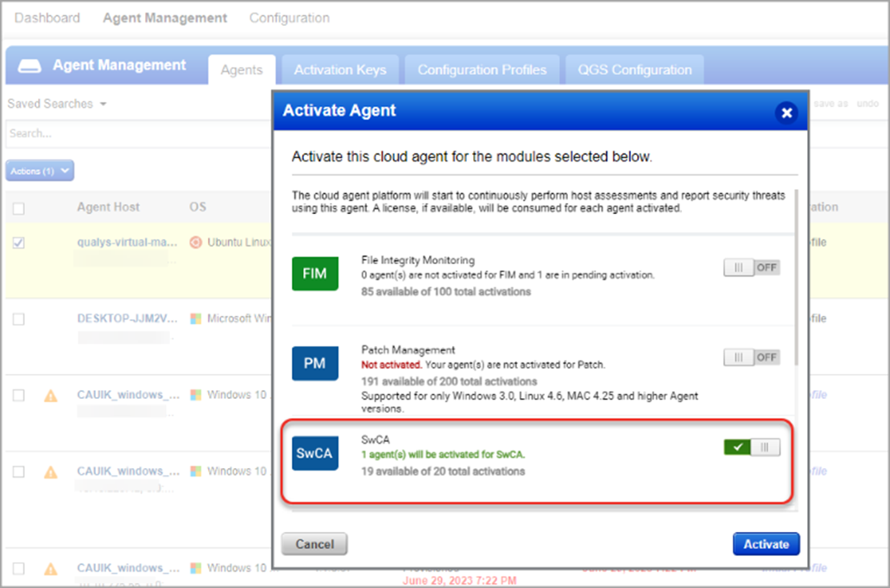Click '191 available of 200 total activations' text

coord(449,382)
